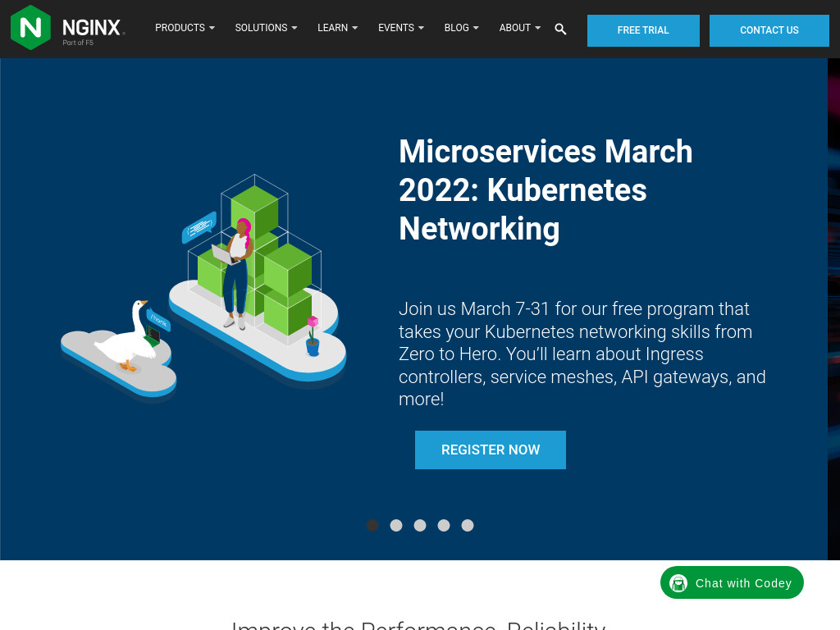Click the Free Trial button
Viewport: 840px width, 630px height.
[643, 30]
